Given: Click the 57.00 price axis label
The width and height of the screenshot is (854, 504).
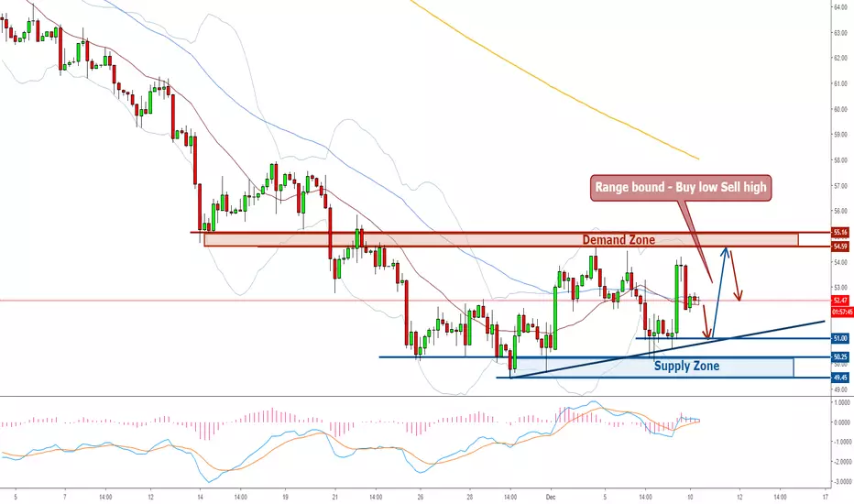Looking at the screenshot, I should click(x=840, y=186).
